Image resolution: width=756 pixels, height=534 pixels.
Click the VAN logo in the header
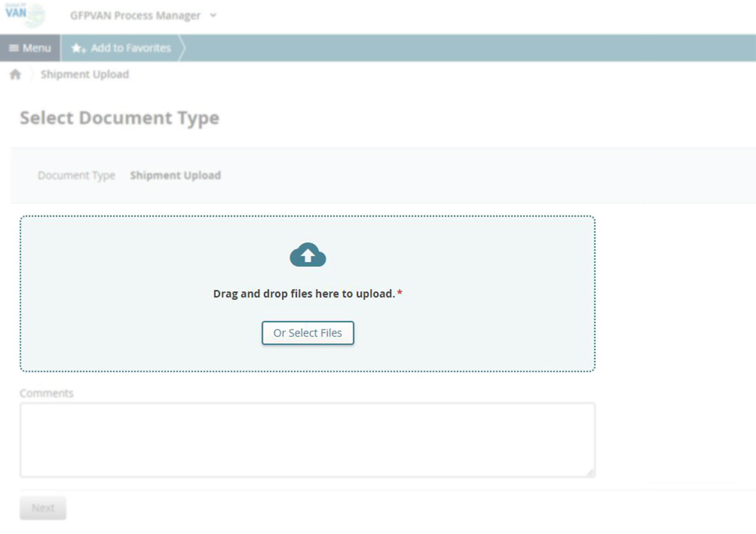(25, 14)
